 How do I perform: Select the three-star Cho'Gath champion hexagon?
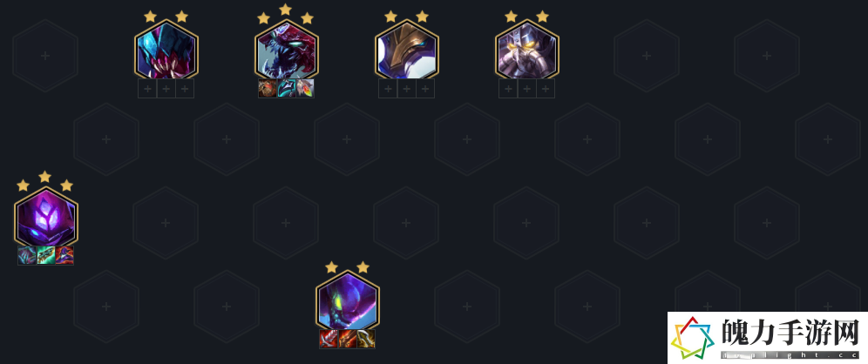coord(286,50)
